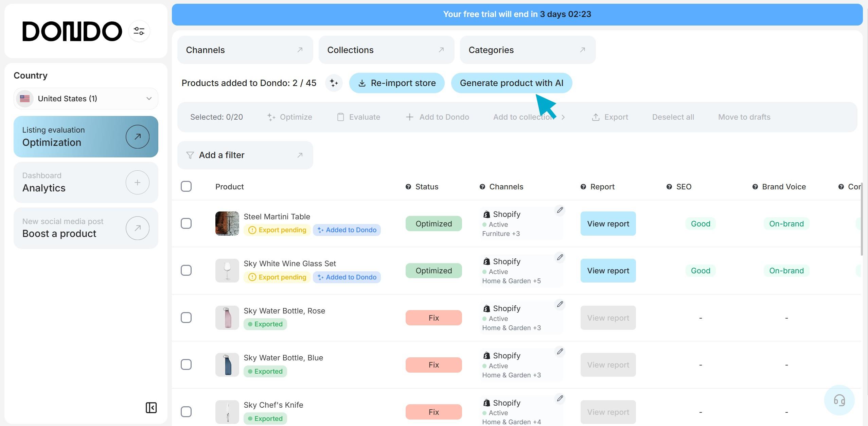This screenshot has width=868, height=426.
Task: Click the AI sparkle icon next to the products count
Action: tap(334, 83)
